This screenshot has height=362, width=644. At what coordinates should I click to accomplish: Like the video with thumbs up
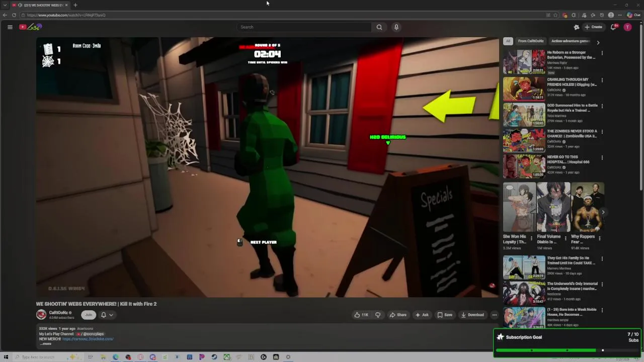361,315
